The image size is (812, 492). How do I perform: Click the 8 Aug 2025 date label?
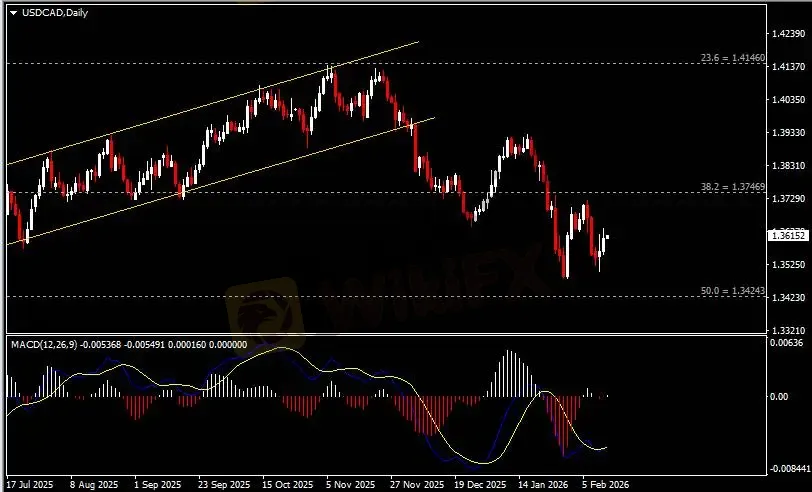pyautogui.click(x=94, y=485)
